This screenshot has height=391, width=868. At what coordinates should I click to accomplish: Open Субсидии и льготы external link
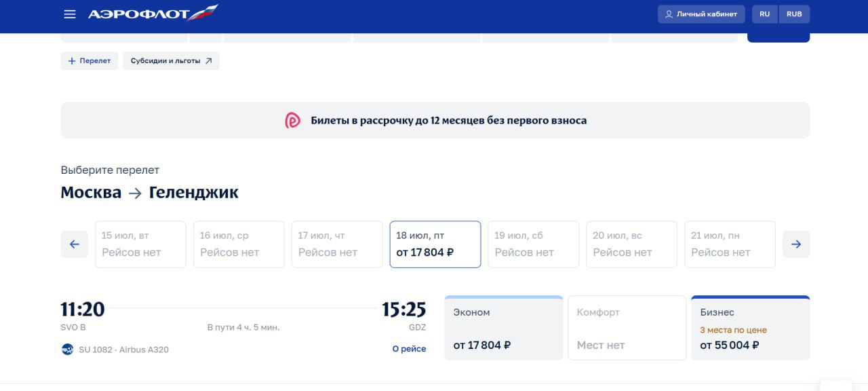[x=171, y=60]
